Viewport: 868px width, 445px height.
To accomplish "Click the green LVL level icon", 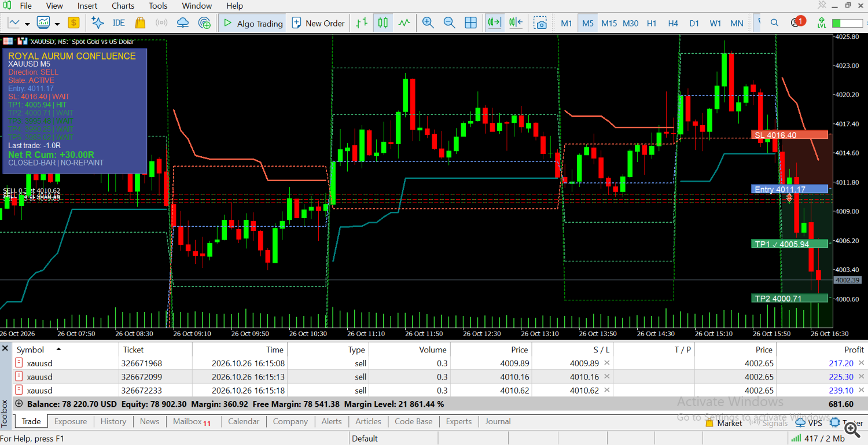I will (x=821, y=23).
